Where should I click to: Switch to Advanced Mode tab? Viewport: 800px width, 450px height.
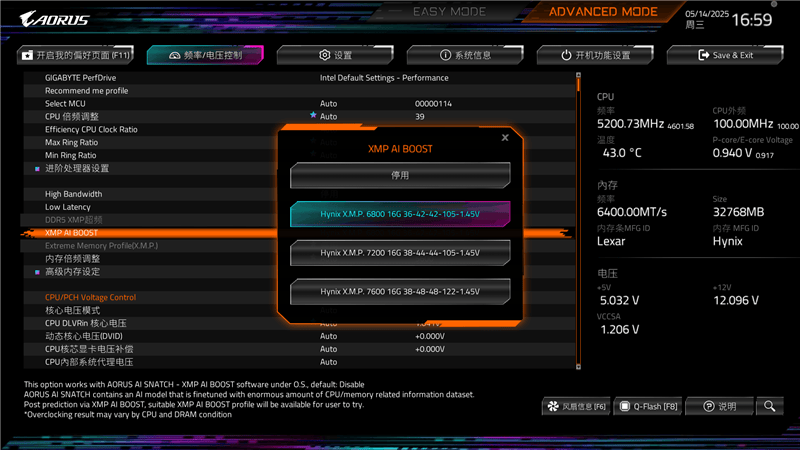pyautogui.click(x=603, y=11)
